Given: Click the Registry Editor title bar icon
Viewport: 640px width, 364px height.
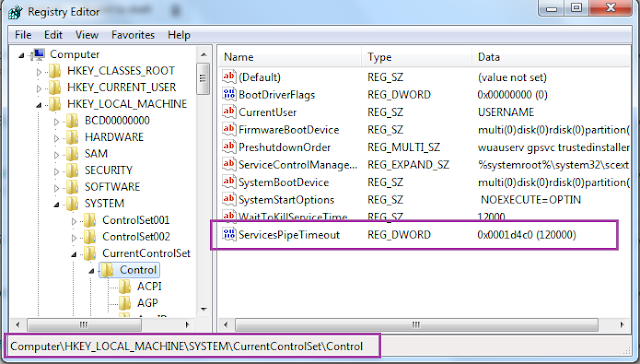Looking at the screenshot, I should click(x=16, y=12).
